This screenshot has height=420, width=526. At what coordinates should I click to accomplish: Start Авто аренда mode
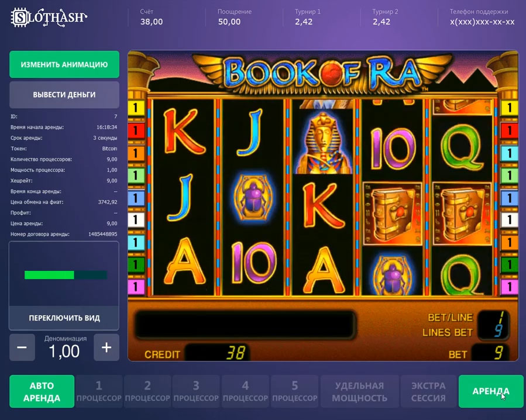coord(42,391)
